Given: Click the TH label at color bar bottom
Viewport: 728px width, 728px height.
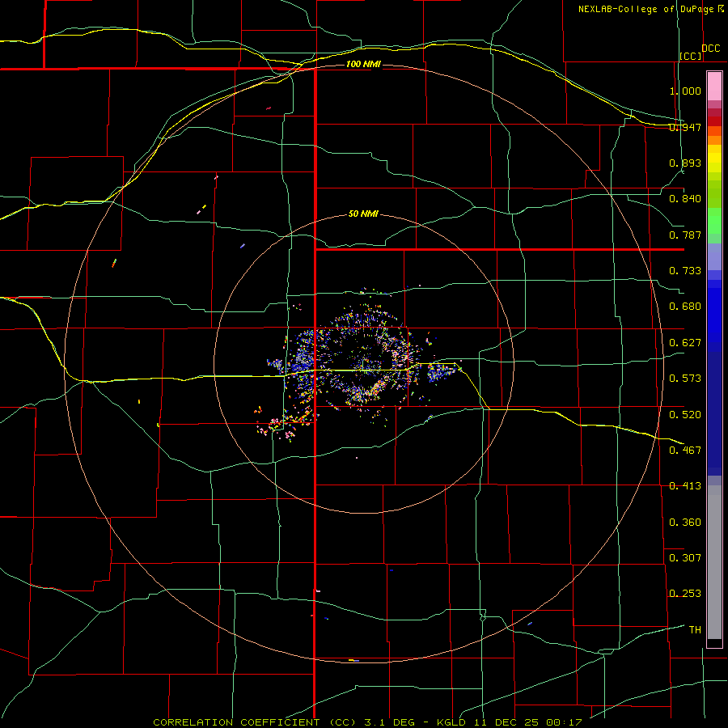Looking at the screenshot, I should click(x=695, y=630).
